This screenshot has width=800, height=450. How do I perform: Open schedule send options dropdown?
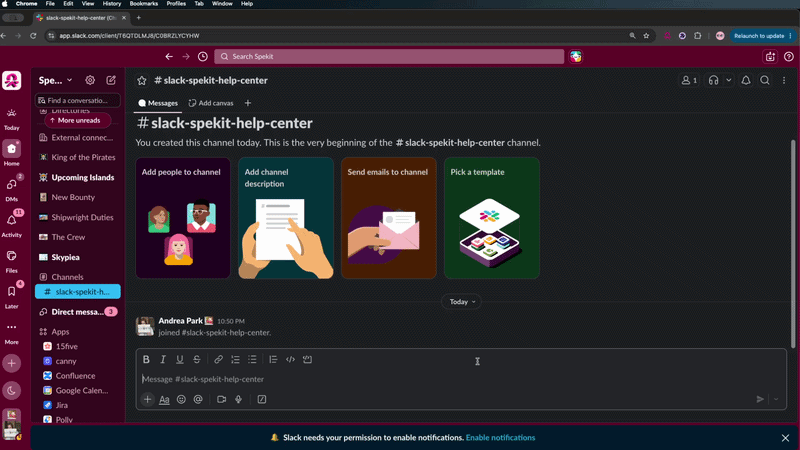776,399
